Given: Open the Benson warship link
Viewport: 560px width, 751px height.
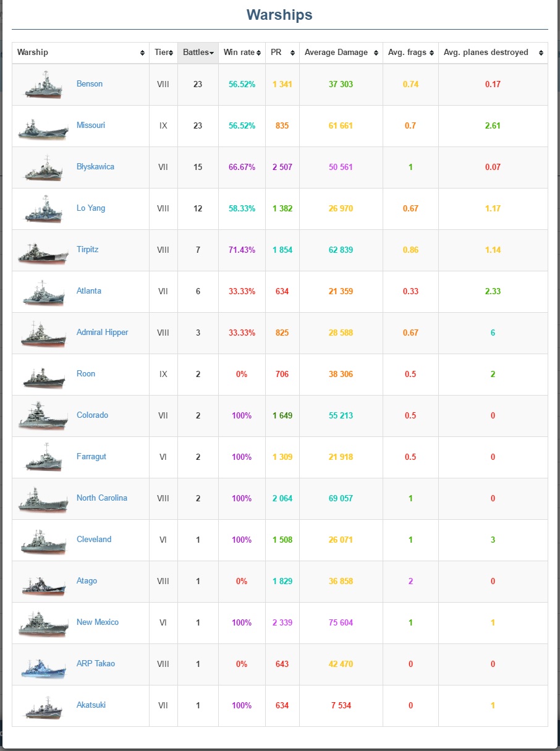Looking at the screenshot, I should 90,83.
